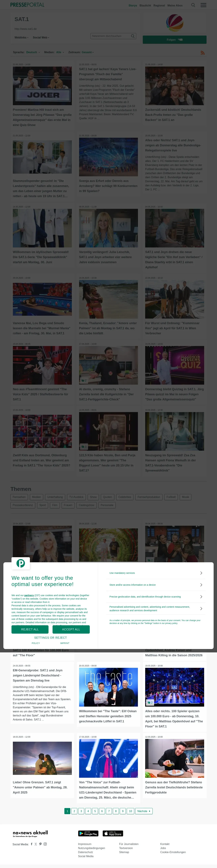Click the green Folgen button
The height and width of the screenshot is (868, 217).
tap(175, 40)
